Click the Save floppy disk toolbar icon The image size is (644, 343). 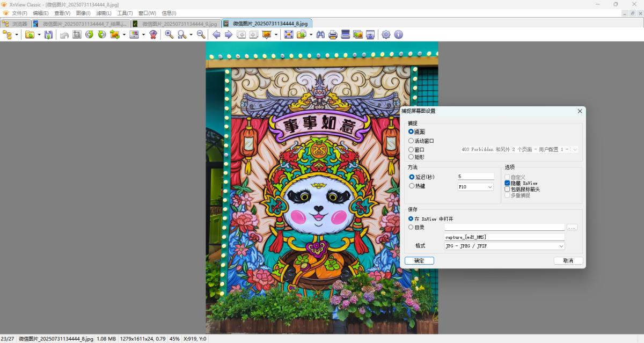point(48,35)
